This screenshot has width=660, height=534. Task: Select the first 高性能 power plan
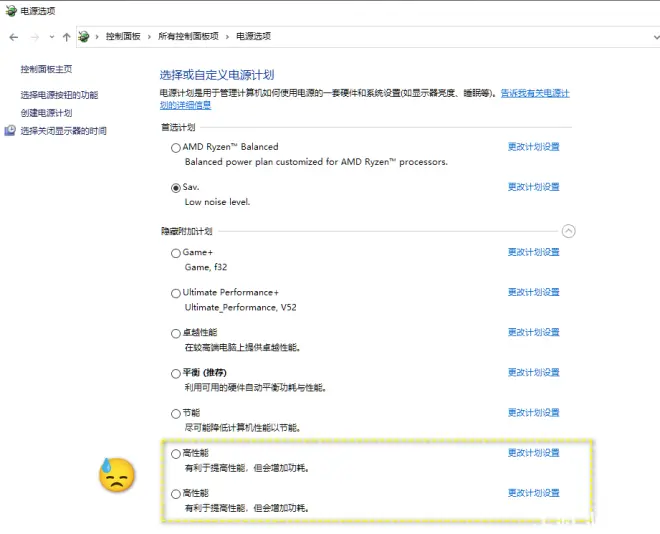point(176,454)
